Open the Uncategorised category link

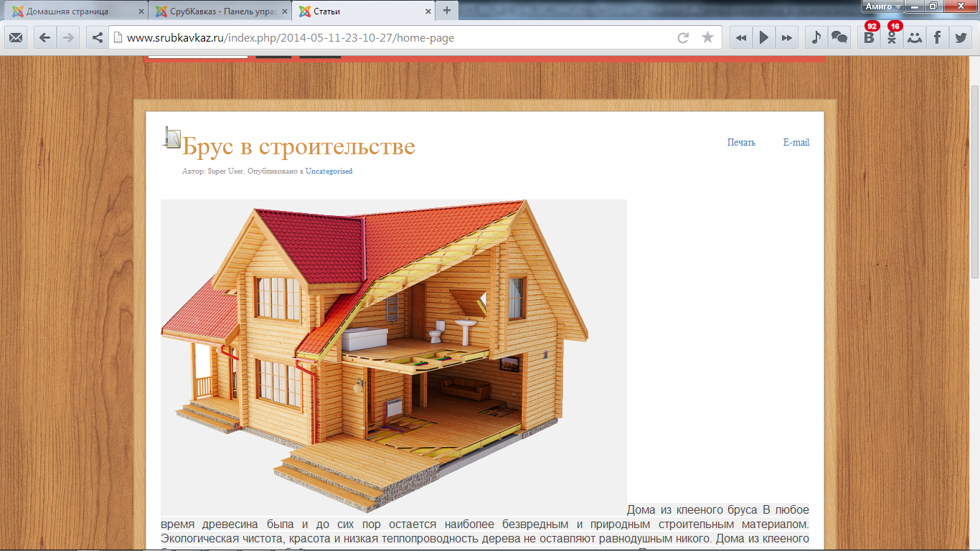coord(329,171)
